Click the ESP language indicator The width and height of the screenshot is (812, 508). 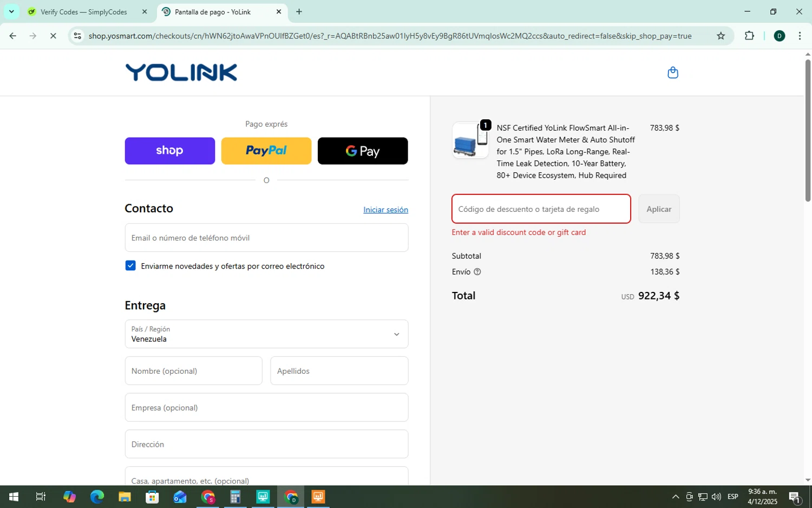coord(733,497)
